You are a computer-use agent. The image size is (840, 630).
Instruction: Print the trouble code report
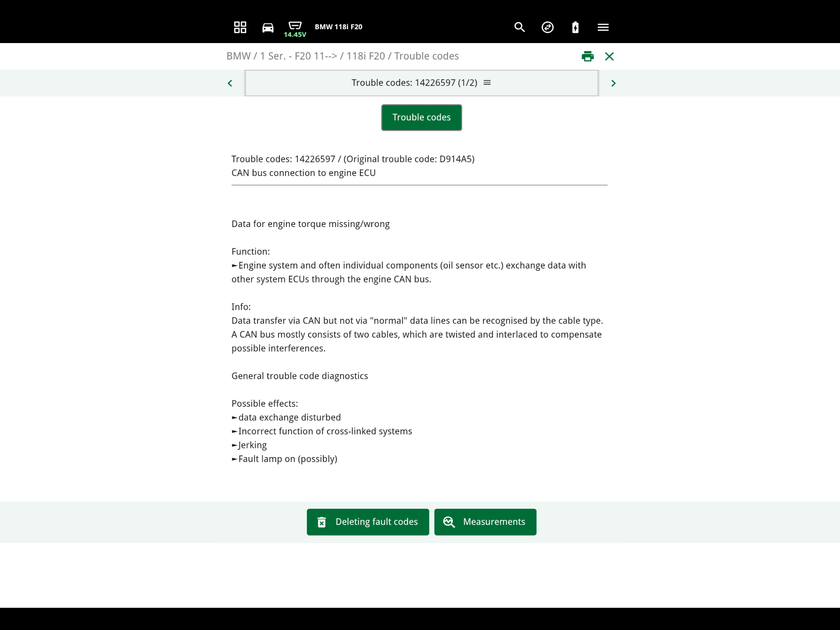click(587, 56)
